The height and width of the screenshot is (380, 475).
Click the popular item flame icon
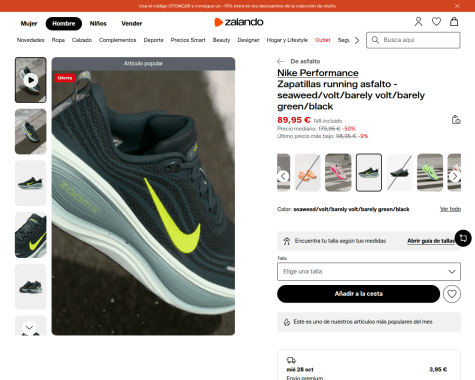click(287, 322)
